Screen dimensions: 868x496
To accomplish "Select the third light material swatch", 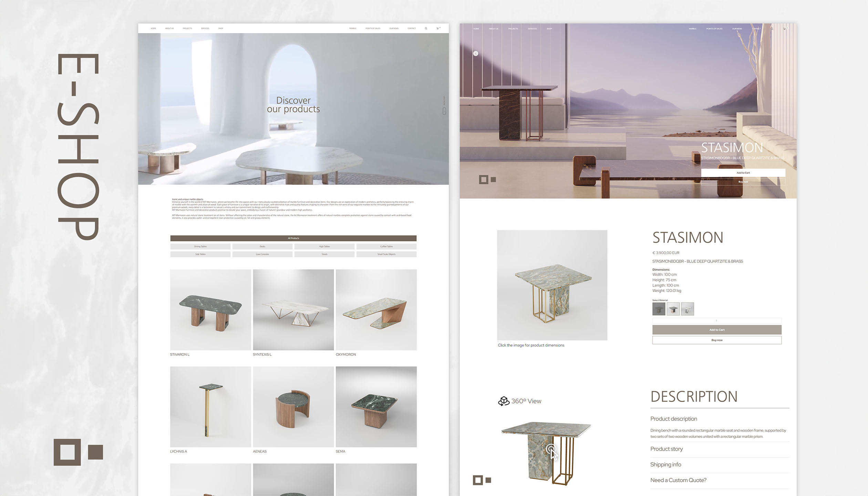I will click(x=688, y=309).
